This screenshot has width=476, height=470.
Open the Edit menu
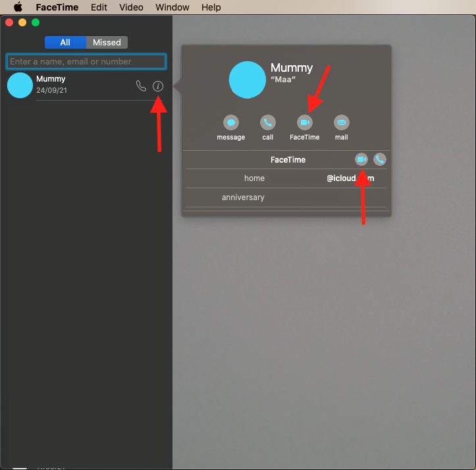(x=99, y=7)
